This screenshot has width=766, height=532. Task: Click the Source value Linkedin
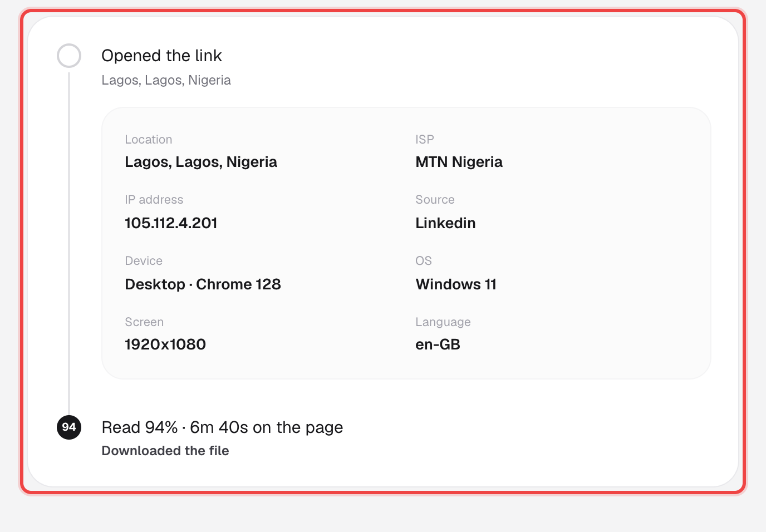point(445,223)
